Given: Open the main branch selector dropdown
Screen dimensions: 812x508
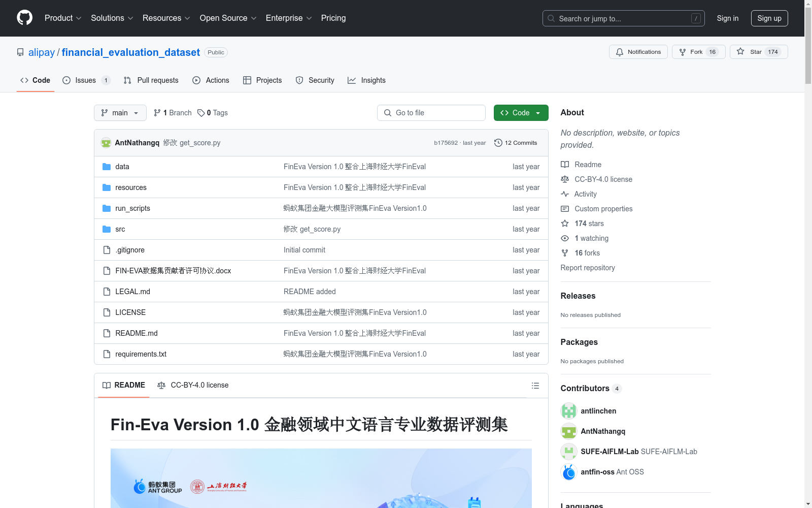Looking at the screenshot, I should click(120, 113).
